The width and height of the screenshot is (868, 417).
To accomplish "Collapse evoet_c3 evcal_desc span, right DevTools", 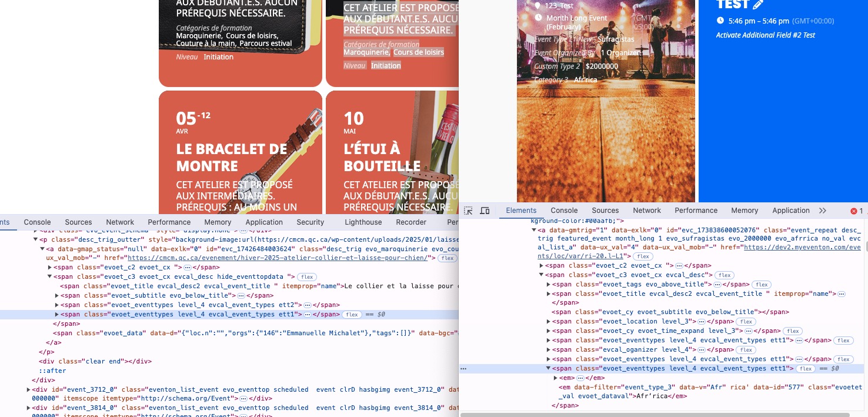I will pyautogui.click(x=542, y=275).
